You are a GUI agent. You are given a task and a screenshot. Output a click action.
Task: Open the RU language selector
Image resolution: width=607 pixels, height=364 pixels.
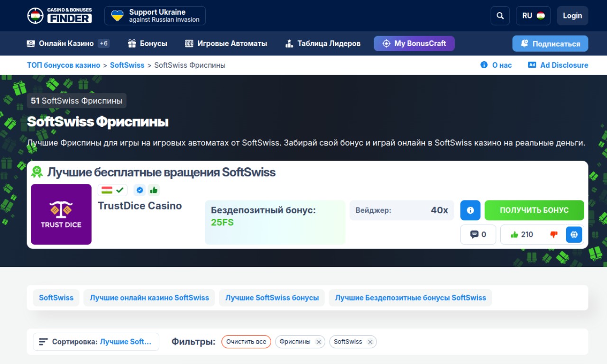click(x=533, y=16)
